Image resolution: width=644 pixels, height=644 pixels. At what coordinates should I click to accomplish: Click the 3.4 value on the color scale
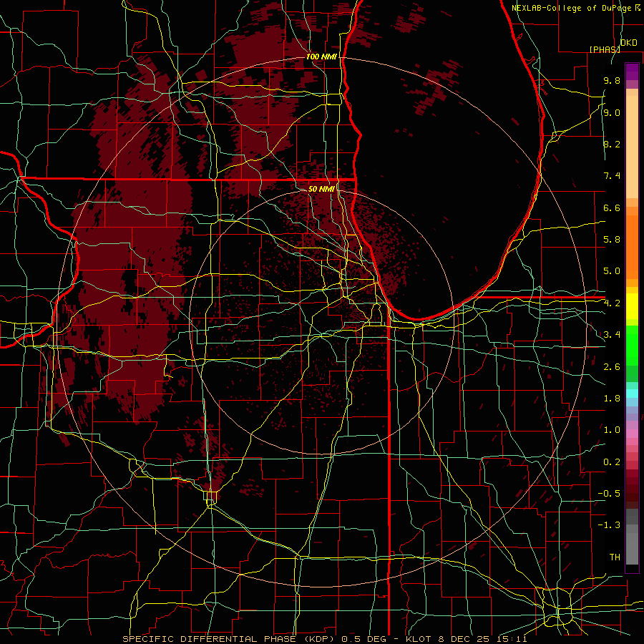coord(612,335)
